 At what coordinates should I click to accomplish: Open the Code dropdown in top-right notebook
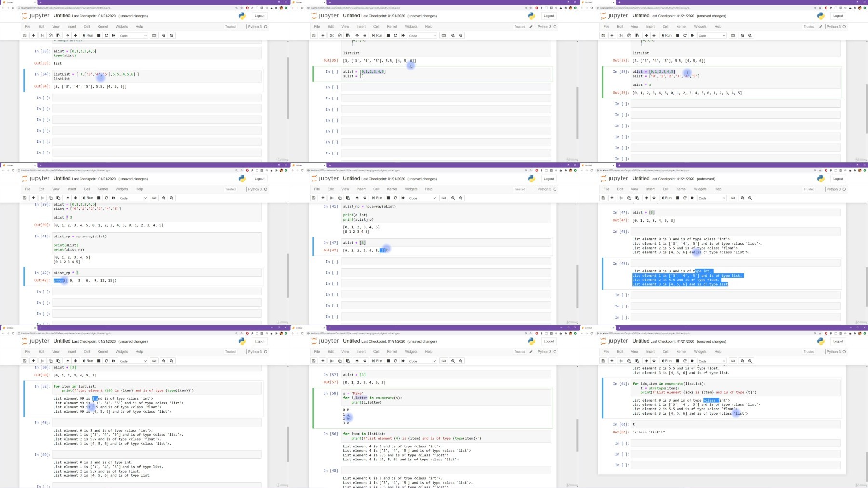pyautogui.click(x=711, y=35)
